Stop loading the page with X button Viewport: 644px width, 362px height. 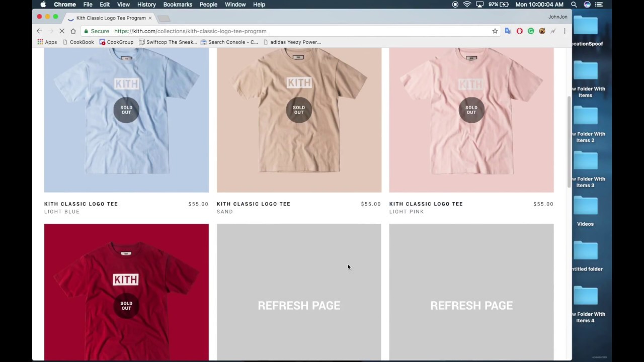pyautogui.click(x=62, y=31)
